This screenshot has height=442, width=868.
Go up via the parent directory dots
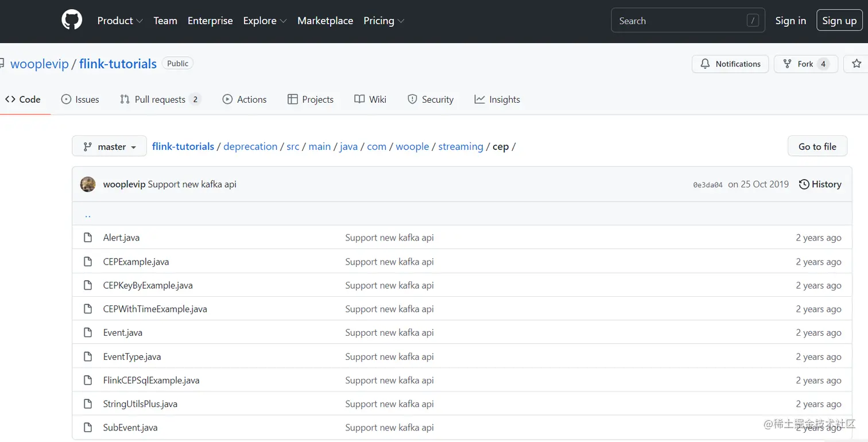88,215
